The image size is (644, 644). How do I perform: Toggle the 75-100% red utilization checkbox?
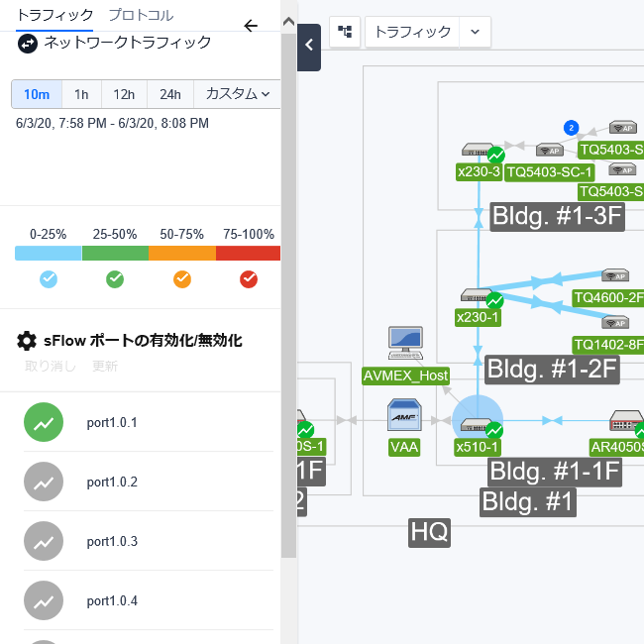249,279
